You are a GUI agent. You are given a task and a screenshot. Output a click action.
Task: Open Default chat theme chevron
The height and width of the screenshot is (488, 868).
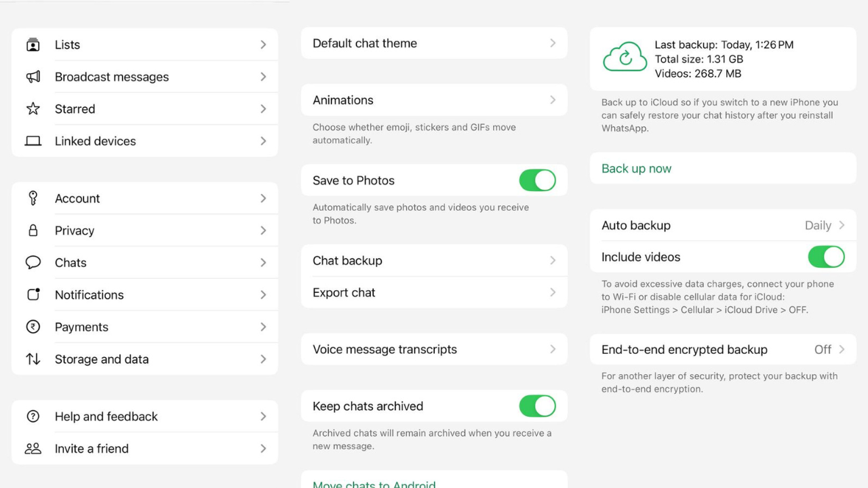553,43
